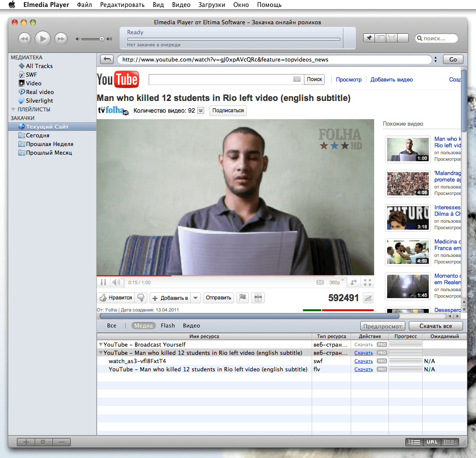Screen dimensions: 476x458
Task: Mute the YouTube video sound
Action: tap(116, 282)
